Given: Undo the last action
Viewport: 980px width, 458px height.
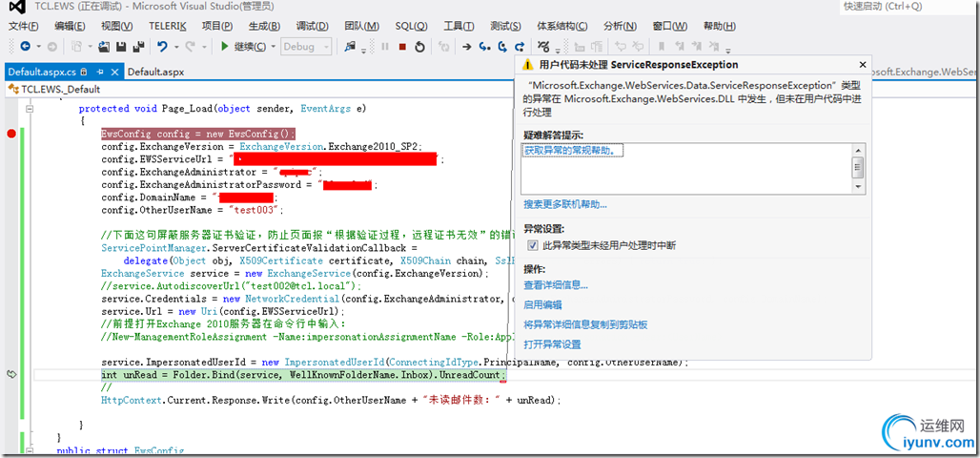Looking at the screenshot, I should (162, 47).
